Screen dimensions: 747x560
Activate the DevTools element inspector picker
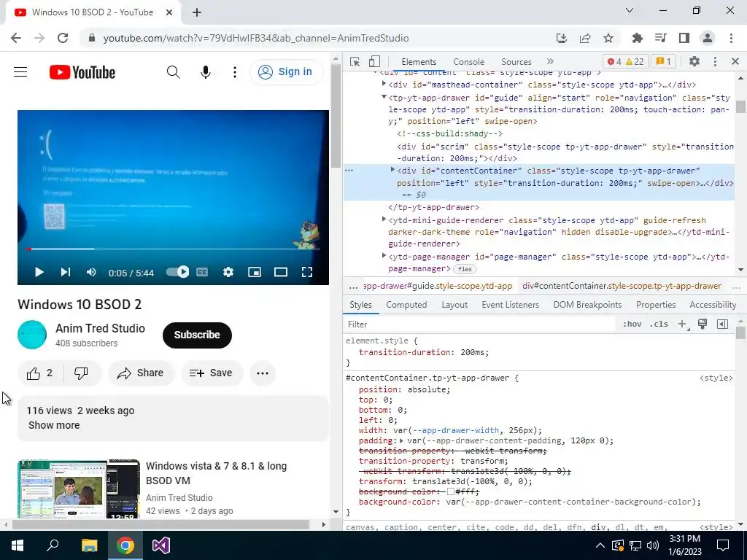(x=355, y=61)
